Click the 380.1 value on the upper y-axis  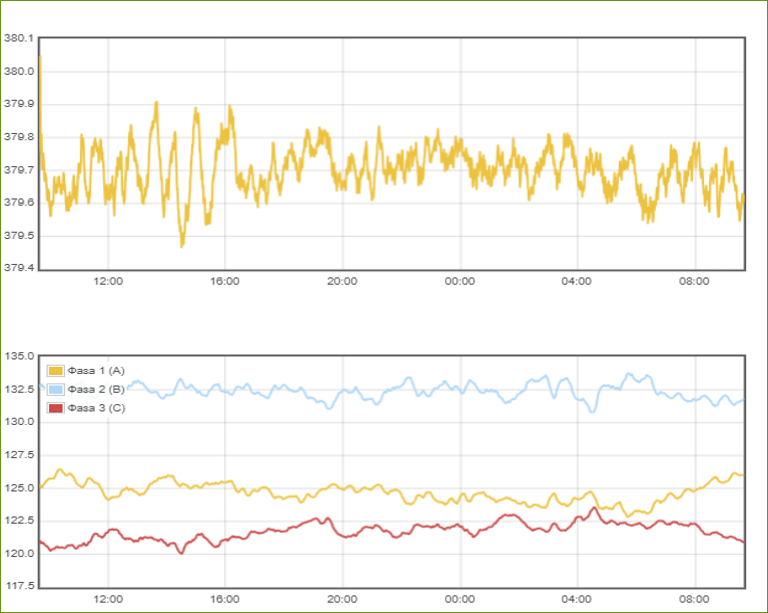tap(19, 38)
